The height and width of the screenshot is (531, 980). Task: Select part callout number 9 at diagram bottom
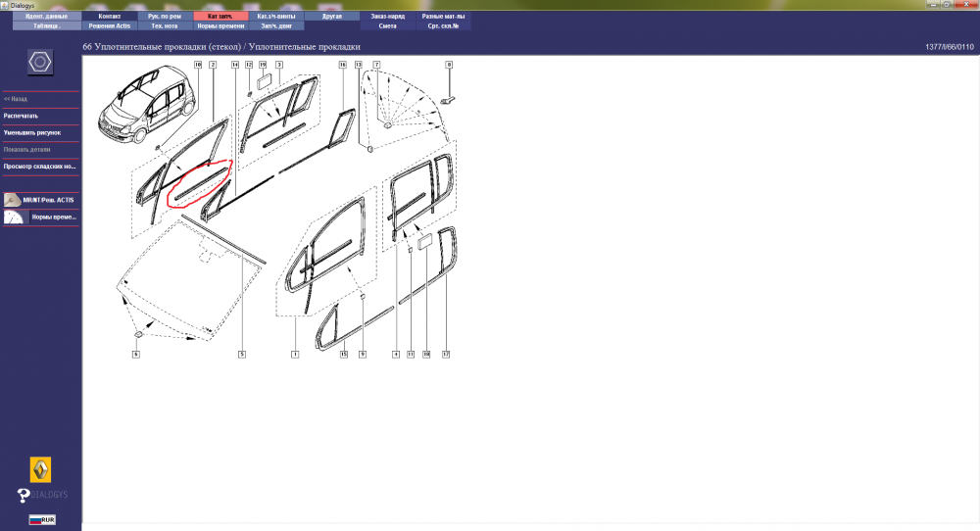pyautogui.click(x=363, y=355)
